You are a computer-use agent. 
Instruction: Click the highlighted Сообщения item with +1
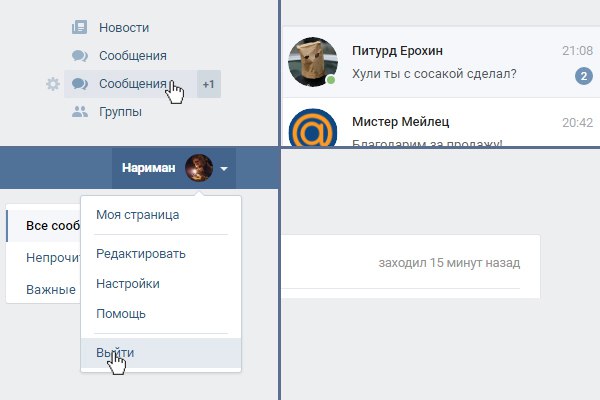(142, 84)
